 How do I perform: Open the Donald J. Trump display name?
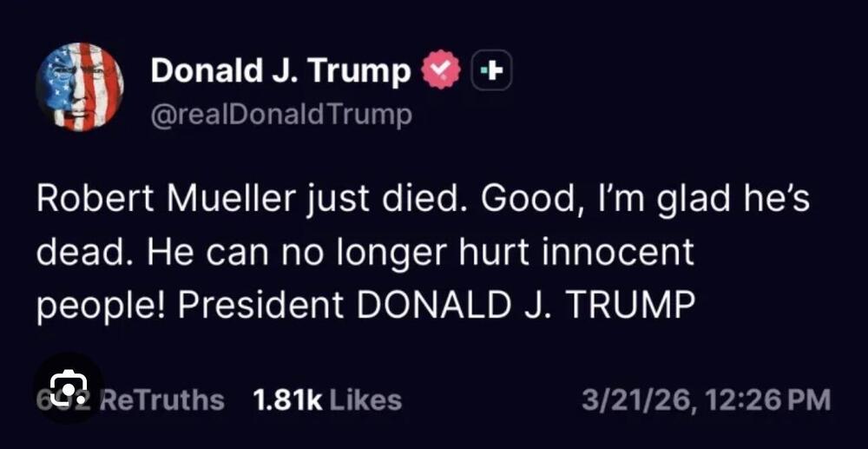tap(280, 71)
